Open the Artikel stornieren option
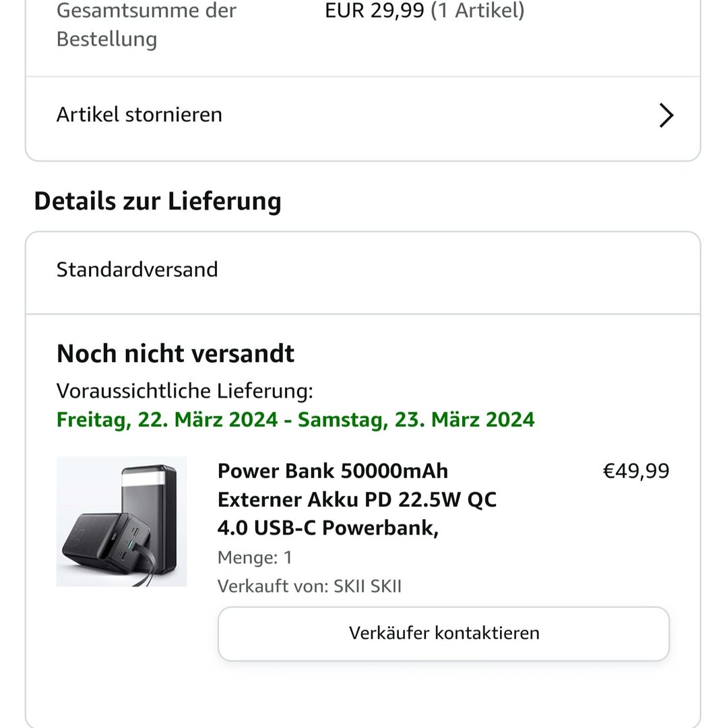This screenshot has width=725, height=728. (139, 115)
